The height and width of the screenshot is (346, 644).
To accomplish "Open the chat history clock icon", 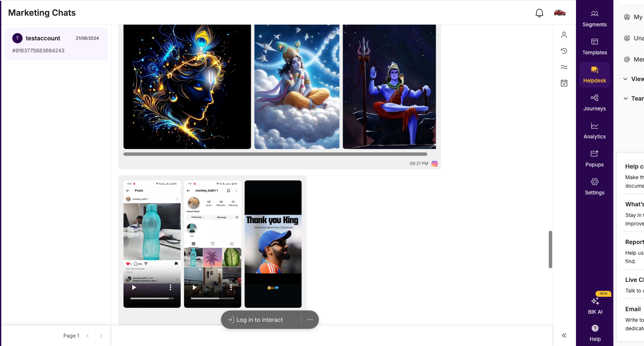I will coord(564,51).
